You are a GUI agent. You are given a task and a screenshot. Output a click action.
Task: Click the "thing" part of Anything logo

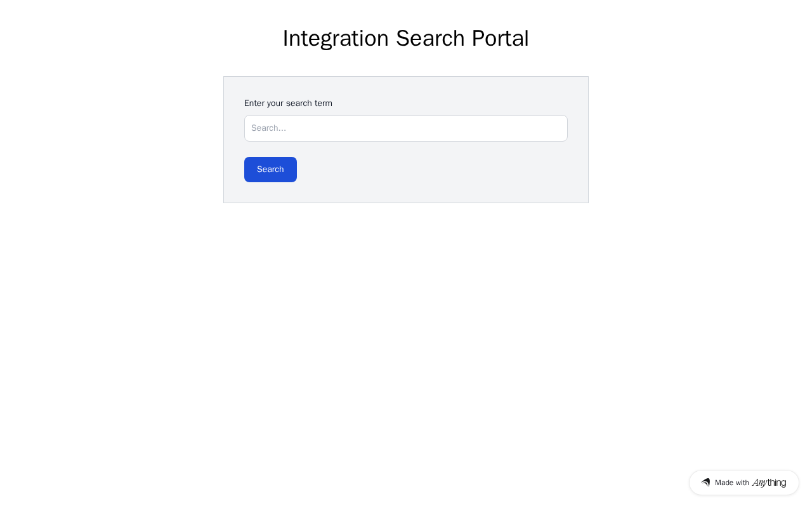[776, 483]
